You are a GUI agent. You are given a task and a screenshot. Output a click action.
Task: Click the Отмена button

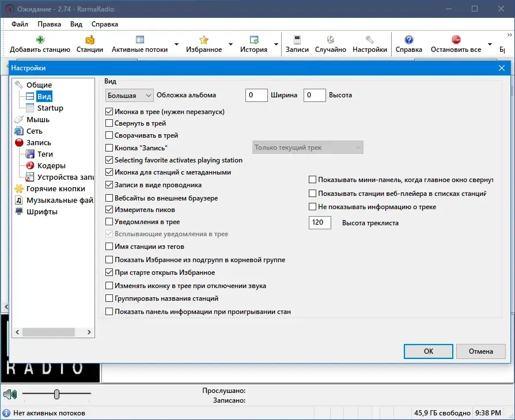click(x=480, y=351)
